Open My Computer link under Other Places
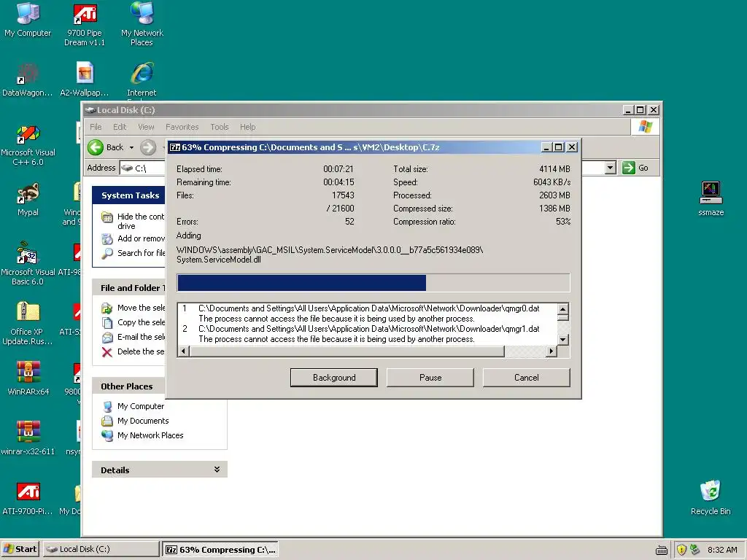Screen dimensions: 747x560 pyautogui.click(x=141, y=406)
